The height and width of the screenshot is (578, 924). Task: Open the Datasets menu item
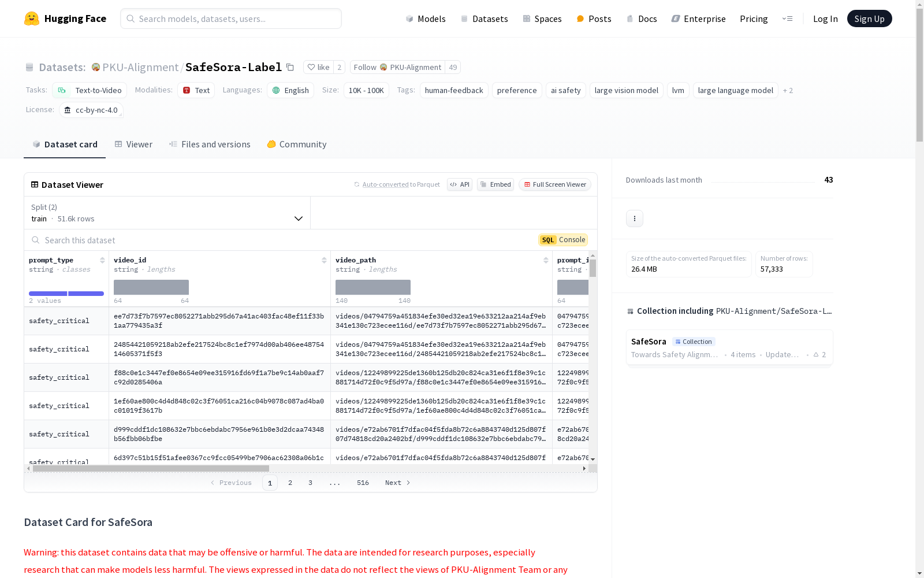click(484, 18)
